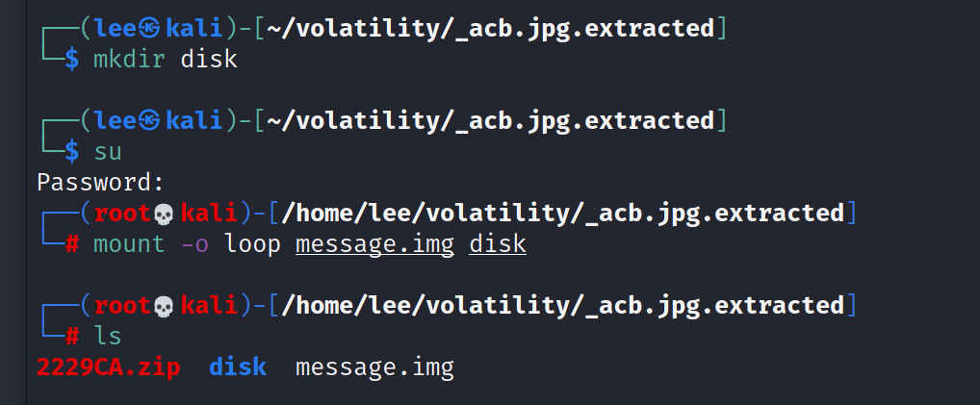Image resolution: width=980 pixels, height=405 pixels.
Task: Click underlined message.img in mount command
Action: [375, 244]
